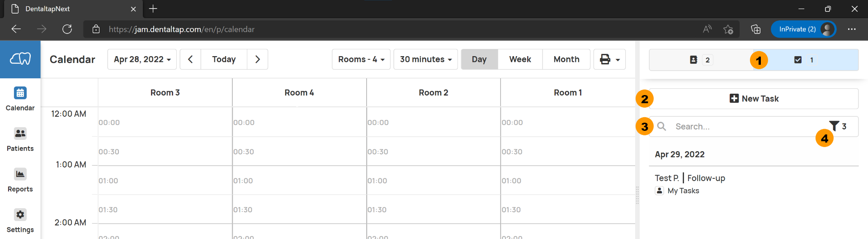
Task: Open the Calendar sidebar icon
Action: click(x=20, y=93)
